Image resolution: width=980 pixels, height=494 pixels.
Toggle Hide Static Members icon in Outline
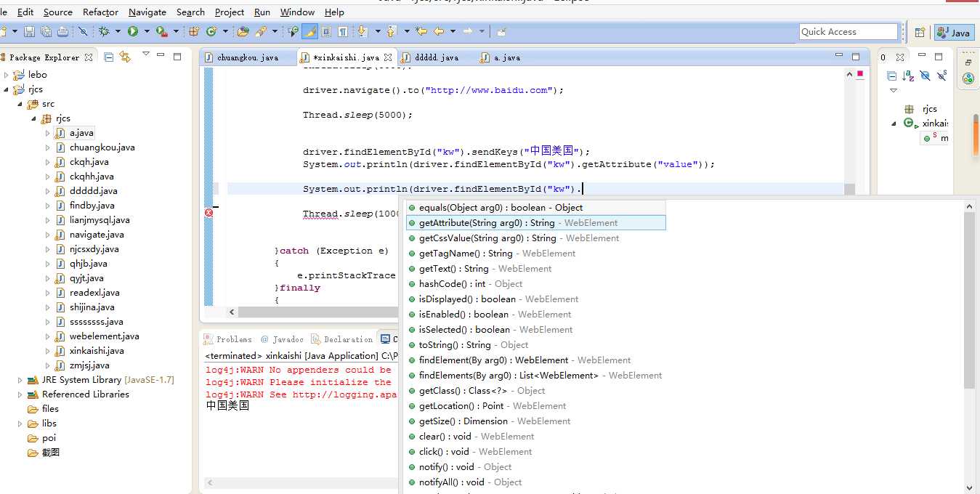click(x=941, y=76)
